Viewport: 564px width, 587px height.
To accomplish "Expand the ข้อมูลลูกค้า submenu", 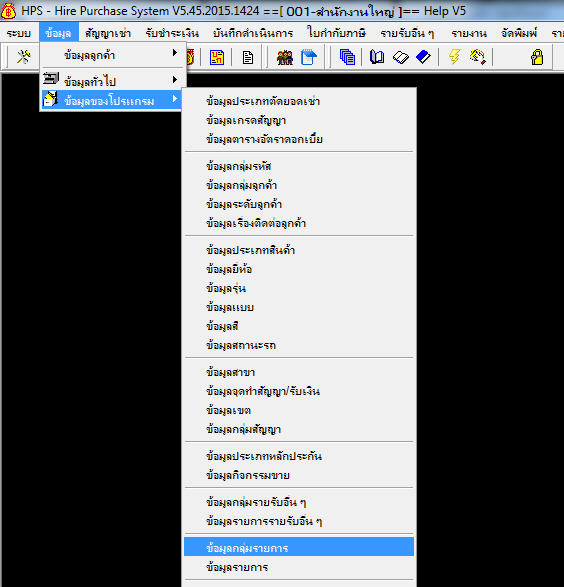I will pos(112,55).
